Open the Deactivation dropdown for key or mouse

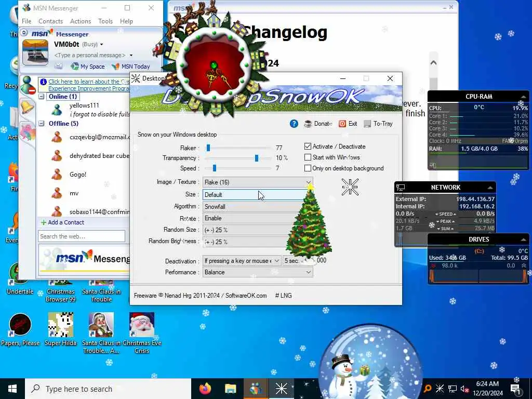pyautogui.click(x=242, y=261)
